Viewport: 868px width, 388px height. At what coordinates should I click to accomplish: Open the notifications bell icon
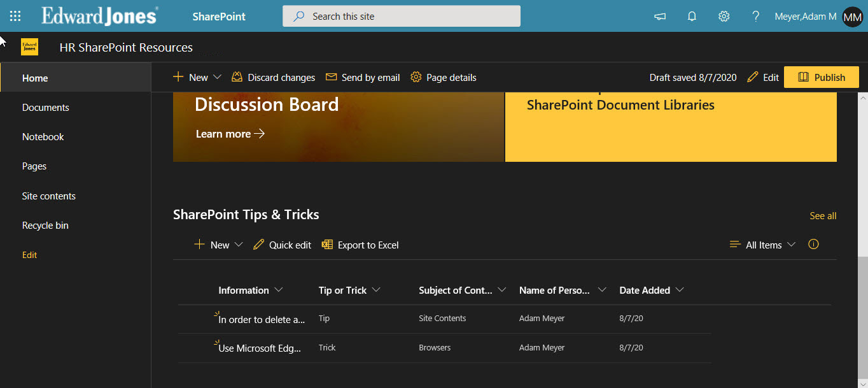tap(692, 17)
